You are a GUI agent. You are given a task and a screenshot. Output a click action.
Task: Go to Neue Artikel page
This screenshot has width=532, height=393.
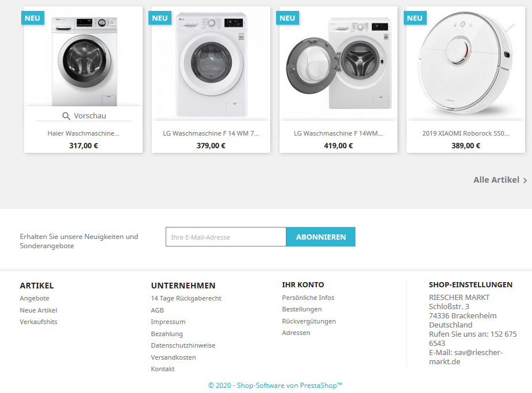click(39, 310)
